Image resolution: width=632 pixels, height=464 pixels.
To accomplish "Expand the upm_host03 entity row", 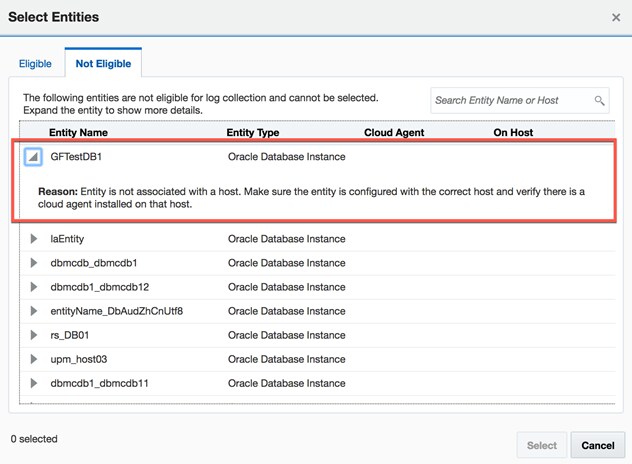I will pyautogui.click(x=34, y=359).
